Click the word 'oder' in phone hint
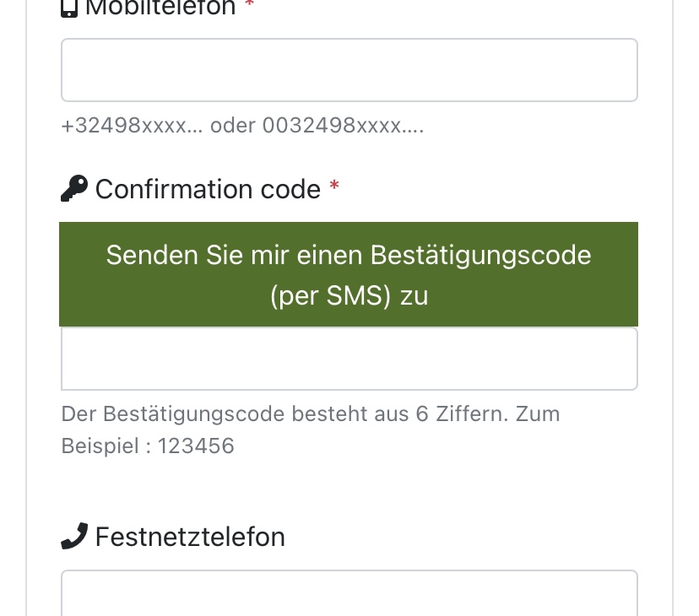Image resolution: width=699 pixels, height=616 pixels. click(233, 127)
